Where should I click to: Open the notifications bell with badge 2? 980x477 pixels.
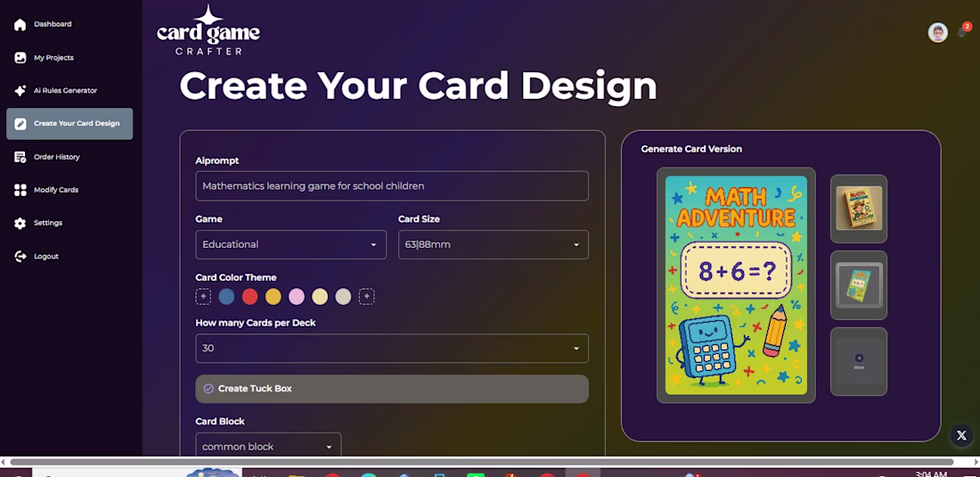pyautogui.click(x=963, y=30)
